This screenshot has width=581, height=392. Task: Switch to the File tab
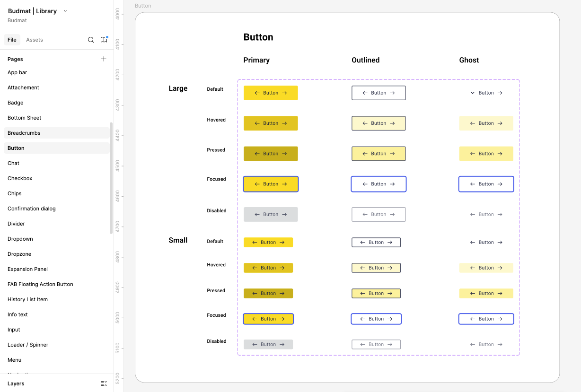click(x=12, y=40)
